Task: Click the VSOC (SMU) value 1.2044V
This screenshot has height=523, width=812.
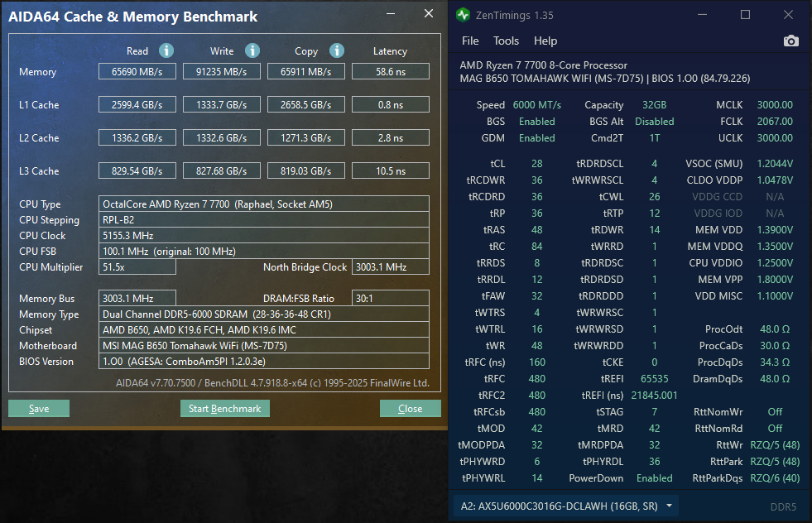Action: (775, 164)
